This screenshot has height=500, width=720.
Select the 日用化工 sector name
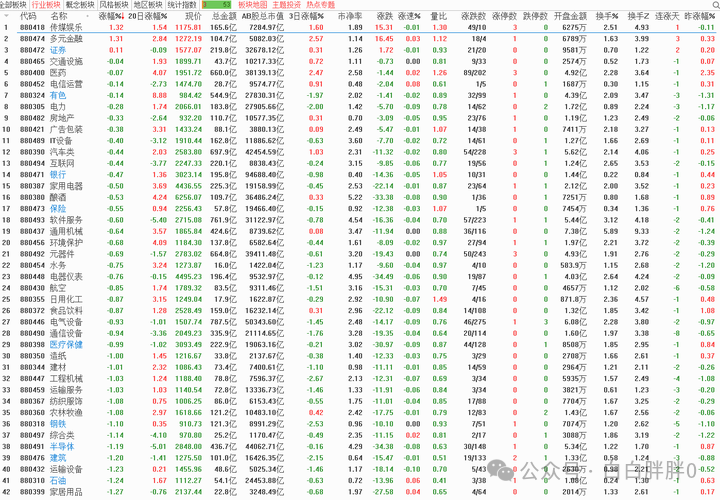click(x=66, y=299)
